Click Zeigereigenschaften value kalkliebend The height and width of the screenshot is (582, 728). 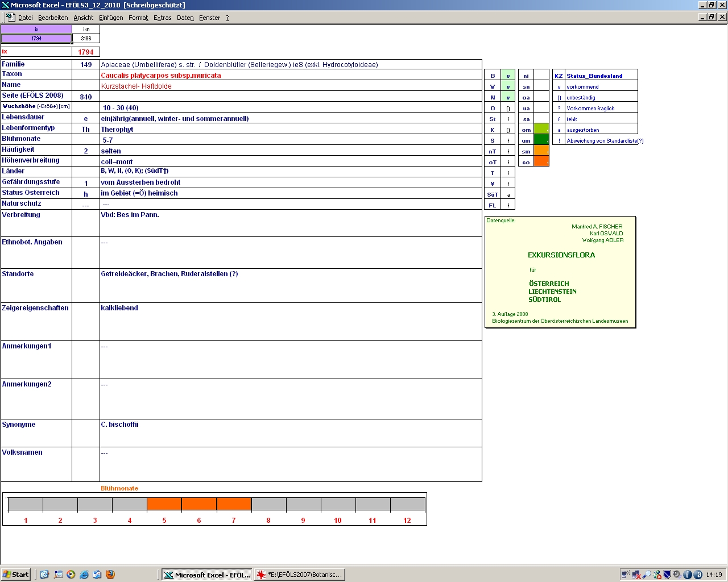(x=119, y=308)
